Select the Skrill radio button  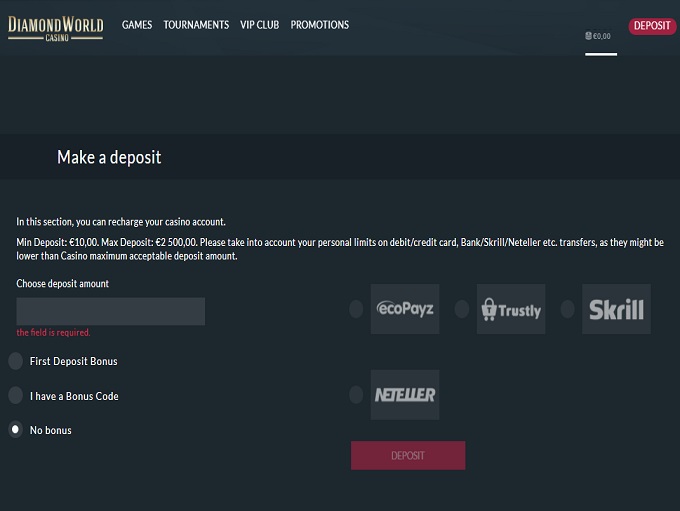click(568, 309)
